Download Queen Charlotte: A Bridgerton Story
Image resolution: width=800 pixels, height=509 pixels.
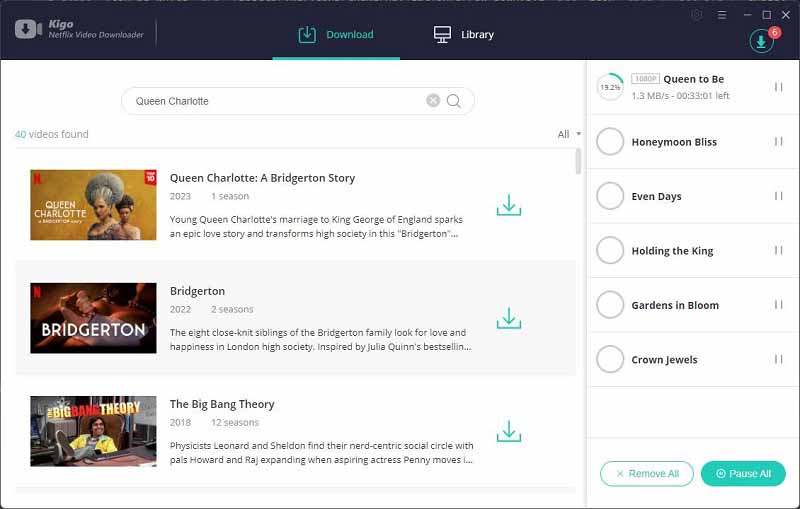(509, 205)
